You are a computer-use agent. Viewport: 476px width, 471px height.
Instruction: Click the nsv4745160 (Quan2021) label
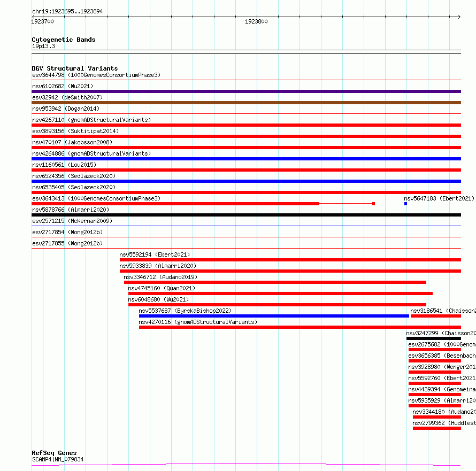pyautogui.click(x=162, y=288)
